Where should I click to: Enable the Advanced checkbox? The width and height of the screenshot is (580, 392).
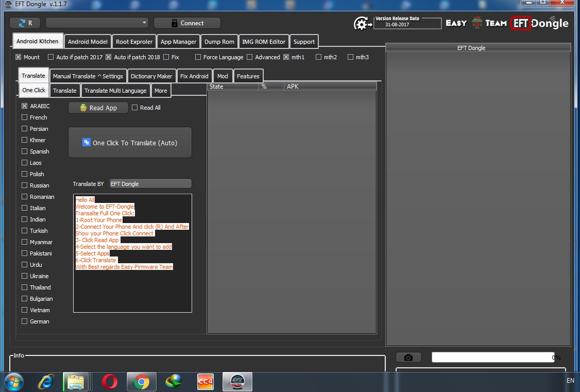pyautogui.click(x=250, y=57)
